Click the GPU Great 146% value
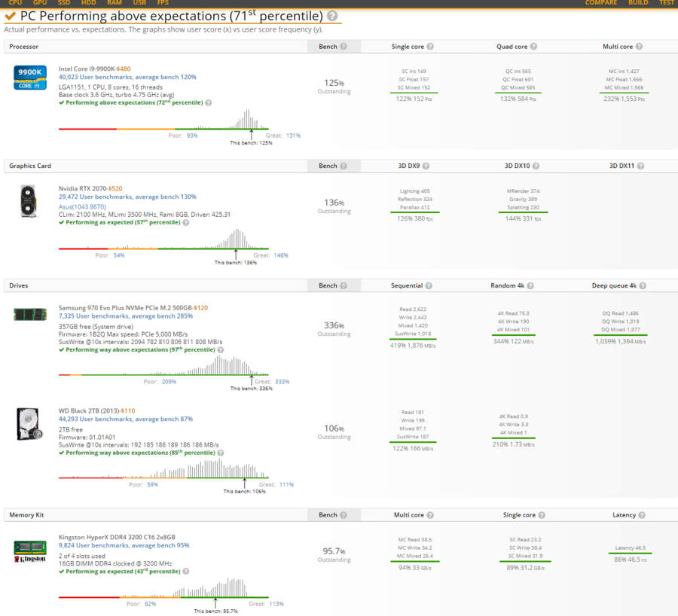The height and width of the screenshot is (616, 678). (281, 255)
